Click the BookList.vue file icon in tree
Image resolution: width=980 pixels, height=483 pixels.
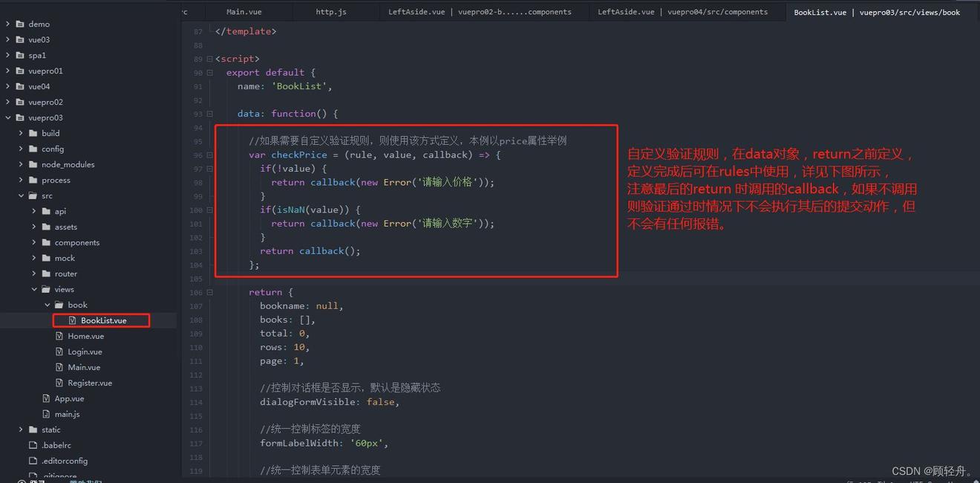point(72,320)
